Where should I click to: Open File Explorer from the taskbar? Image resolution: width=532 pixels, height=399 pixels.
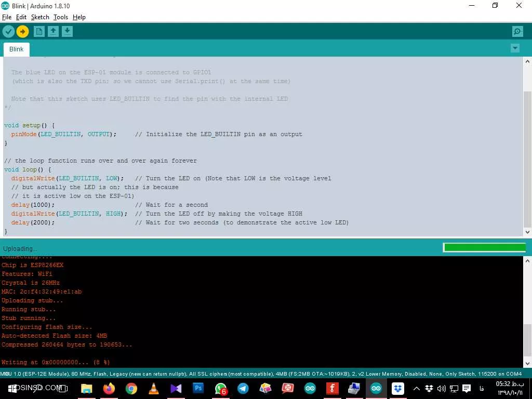[x=87, y=389]
